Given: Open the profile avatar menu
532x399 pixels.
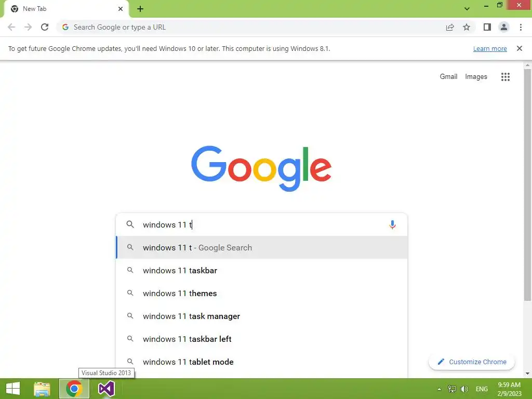Looking at the screenshot, I should coord(504,27).
